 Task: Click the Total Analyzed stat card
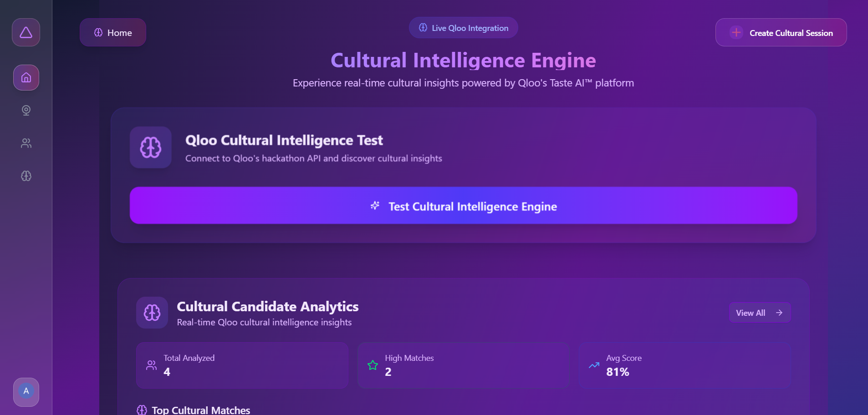(x=242, y=365)
